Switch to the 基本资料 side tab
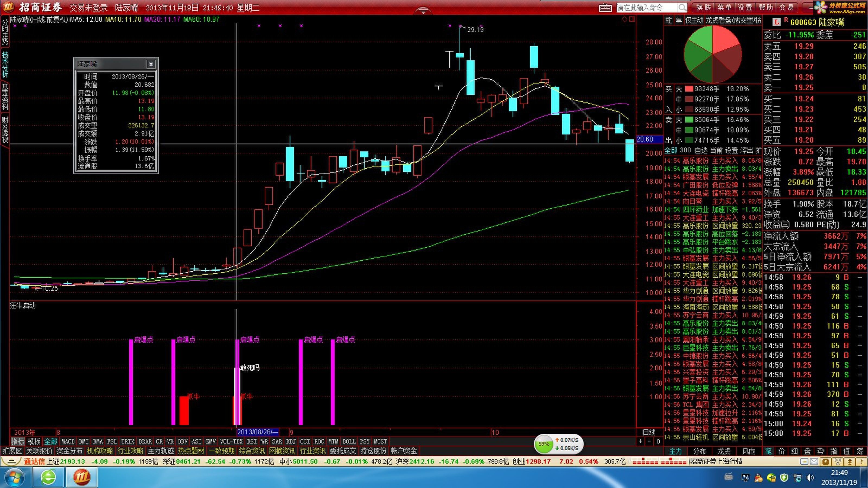Image resolution: width=868 pixels, height=488 pixels. tap(5, 97)
